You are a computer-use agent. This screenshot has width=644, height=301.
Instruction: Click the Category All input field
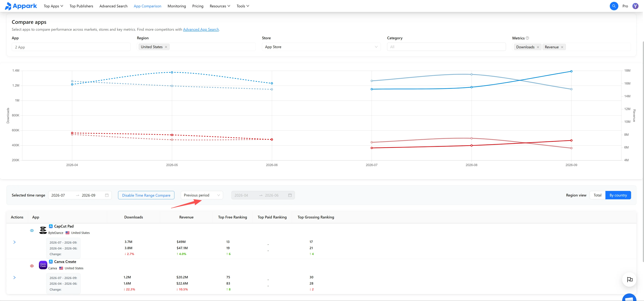tap(446, 47)
